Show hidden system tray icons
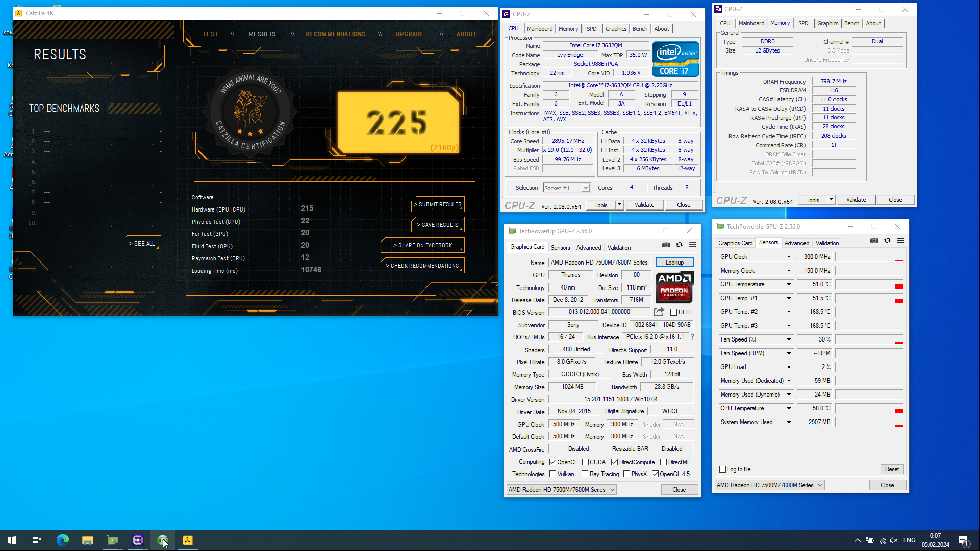 coord(858,540)
